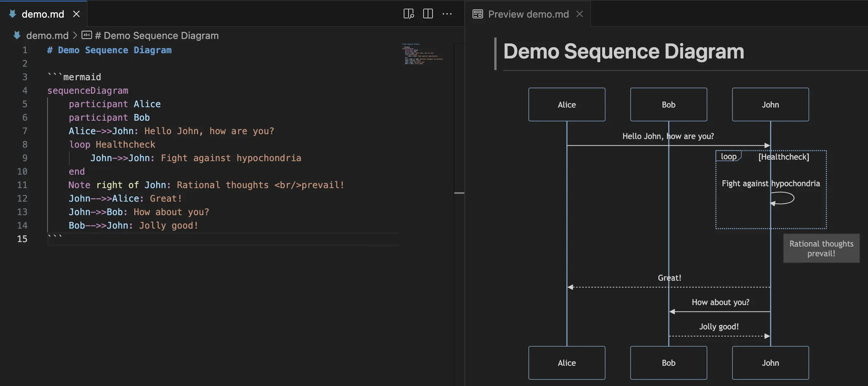Close the Preview demo.md tab
The width and height of the screenshot is (868, 386).
580,14
